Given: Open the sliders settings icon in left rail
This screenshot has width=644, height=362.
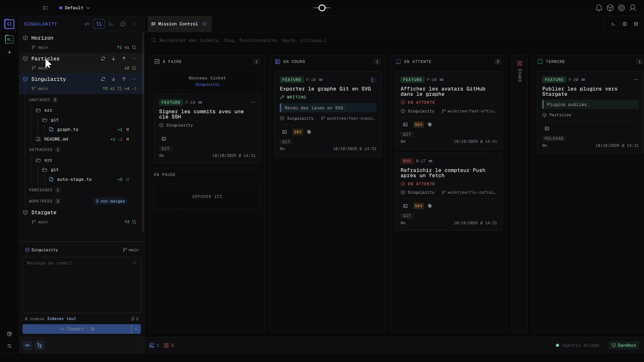Looking at the screenshot, I should (x=9, y=346).
